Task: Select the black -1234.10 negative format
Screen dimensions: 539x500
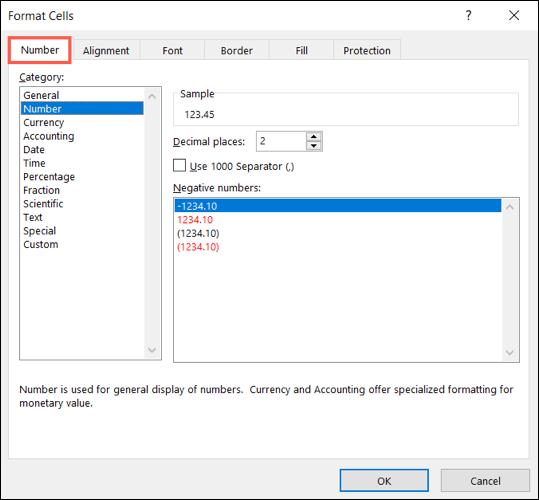Action: [338, 206]
